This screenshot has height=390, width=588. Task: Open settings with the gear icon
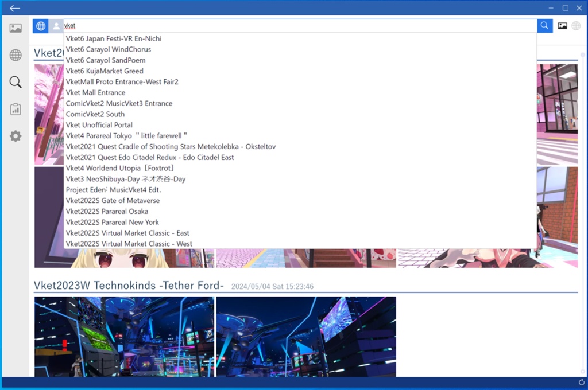point(15,136)
